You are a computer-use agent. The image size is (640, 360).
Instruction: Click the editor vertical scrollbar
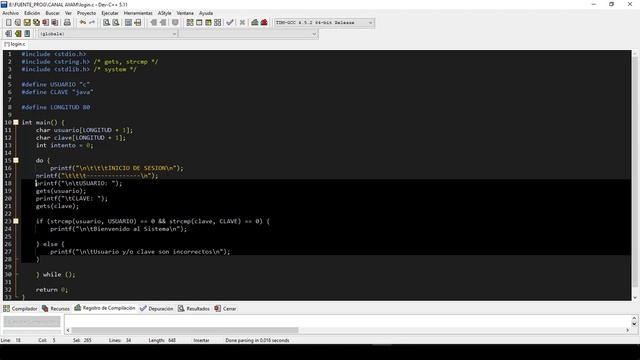[635, 176]
